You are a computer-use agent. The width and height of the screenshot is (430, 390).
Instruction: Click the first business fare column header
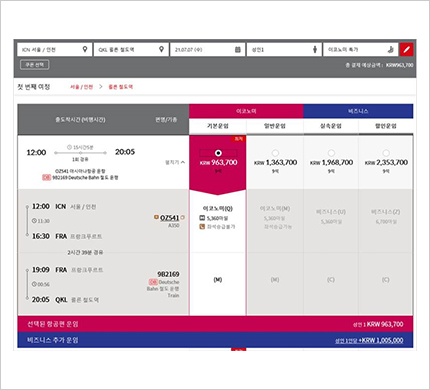pyautogui.click(x=331, y=126)
